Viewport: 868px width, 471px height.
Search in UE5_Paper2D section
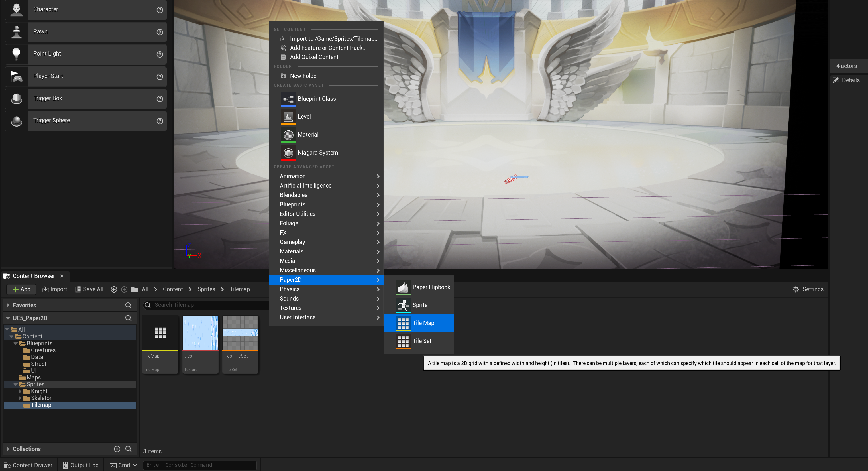pyautogui.click(x=129, y=318)
